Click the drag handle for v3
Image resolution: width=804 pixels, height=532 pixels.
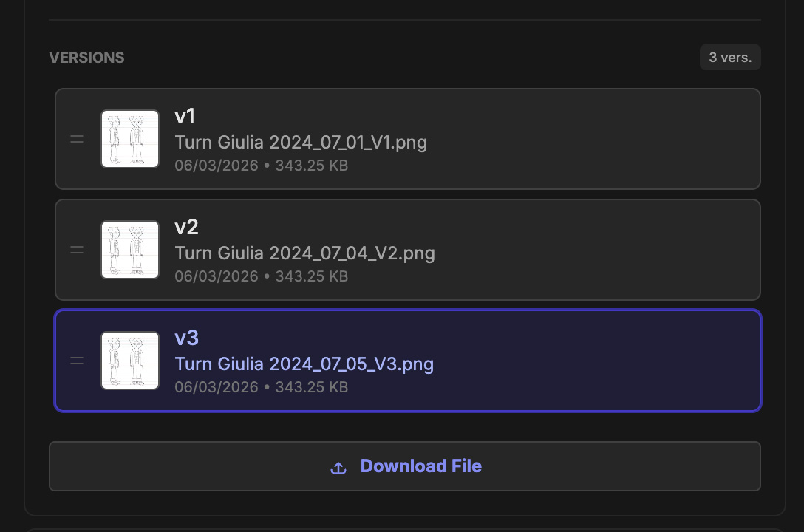pos(77,361)
